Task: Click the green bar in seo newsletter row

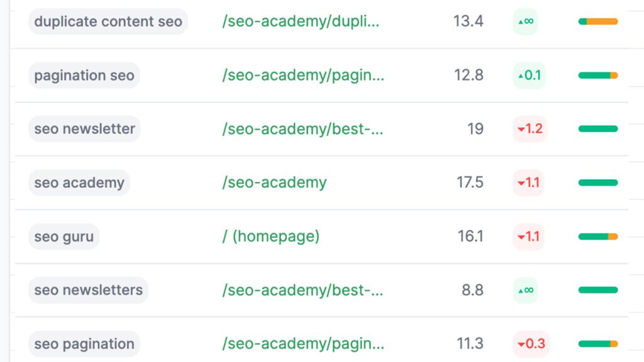Action: click(x=598, y=129)
